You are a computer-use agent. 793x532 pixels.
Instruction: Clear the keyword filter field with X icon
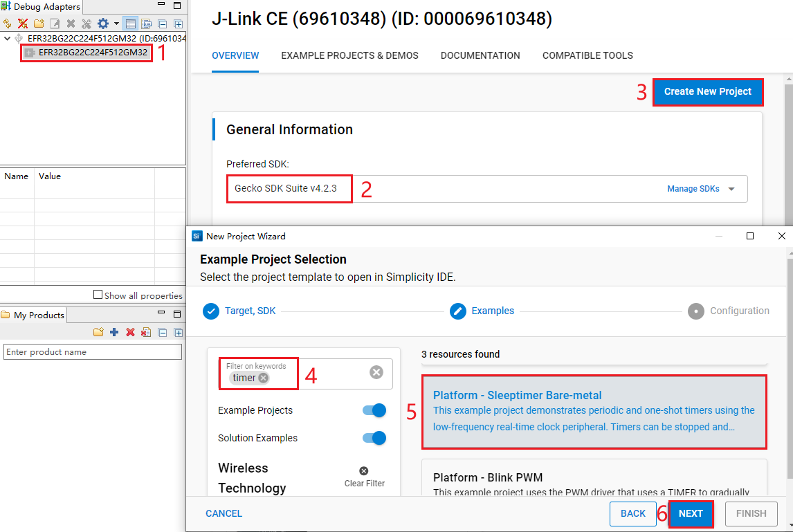pos(376,372)
